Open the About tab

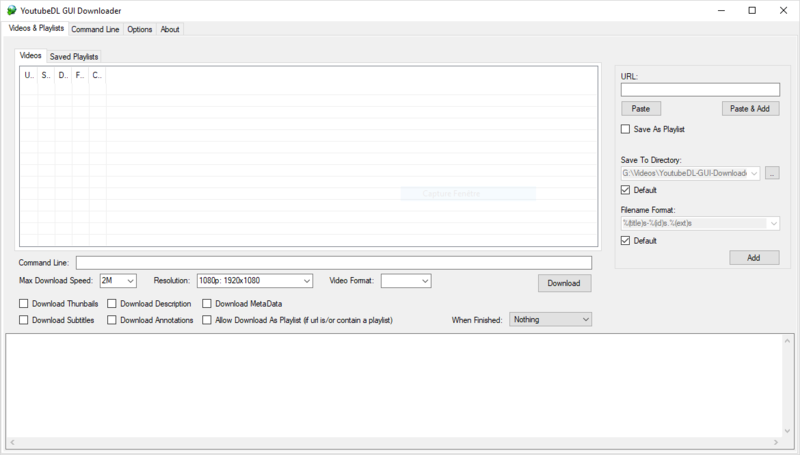(x=170, y=30)
